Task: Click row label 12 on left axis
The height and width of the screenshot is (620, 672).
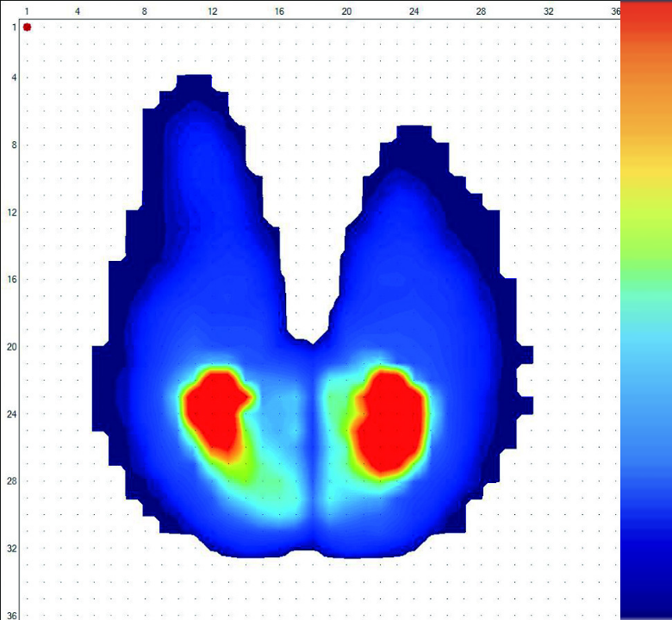Action: point(12,213)
